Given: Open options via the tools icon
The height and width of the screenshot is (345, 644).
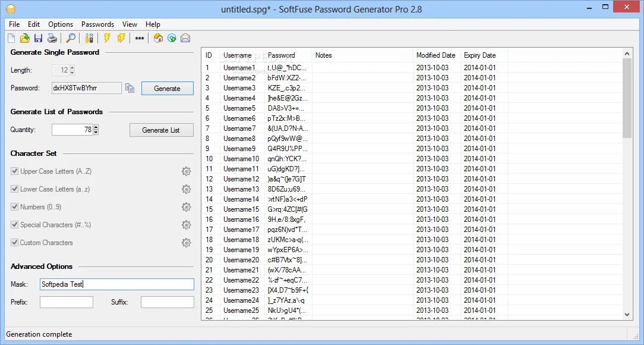Looking at the screenshot, I should pos(89,38).
